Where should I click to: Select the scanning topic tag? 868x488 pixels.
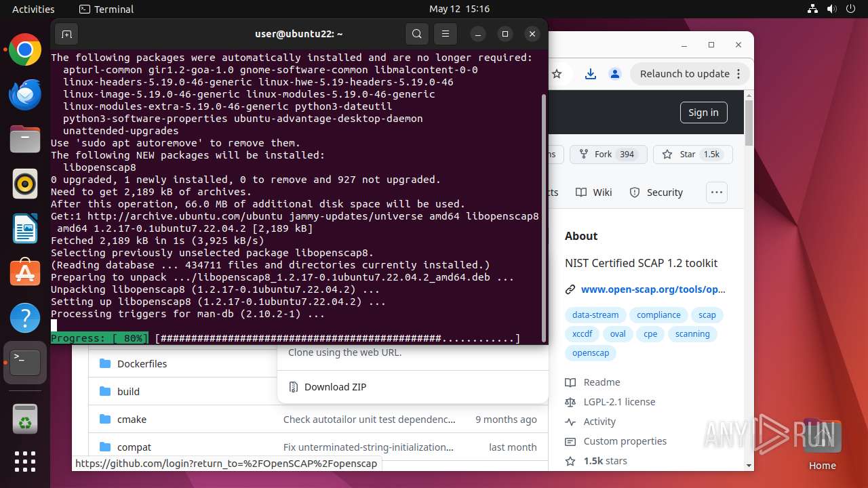[x=692, y=333]
